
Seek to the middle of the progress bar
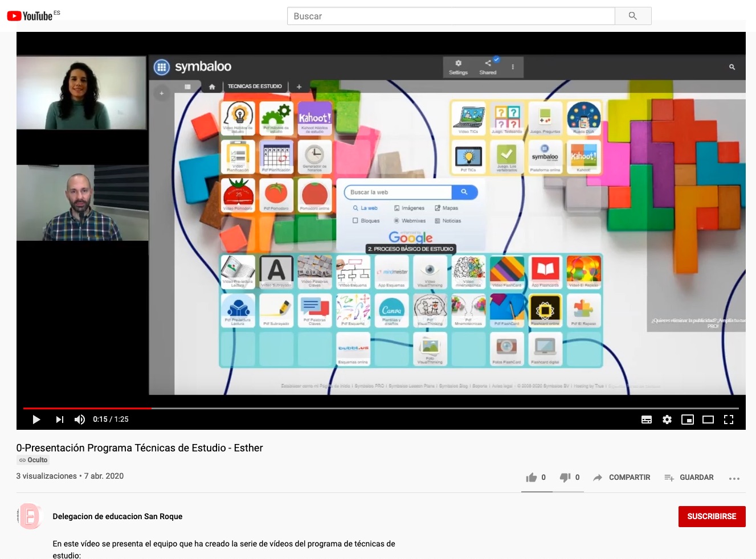point(381,408)
